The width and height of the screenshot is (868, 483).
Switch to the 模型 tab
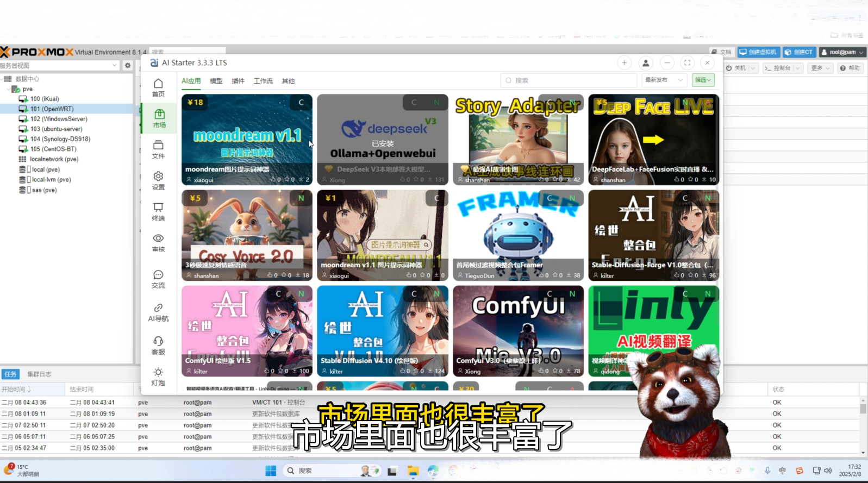216,81
